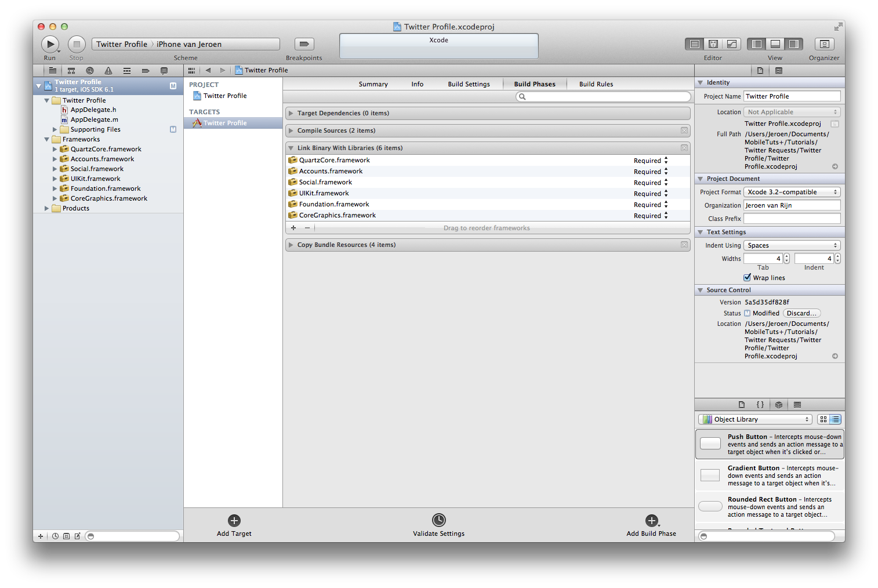Switch the library to list view
This screenshot has height=588, width=878.
click(x=835, y=419)
